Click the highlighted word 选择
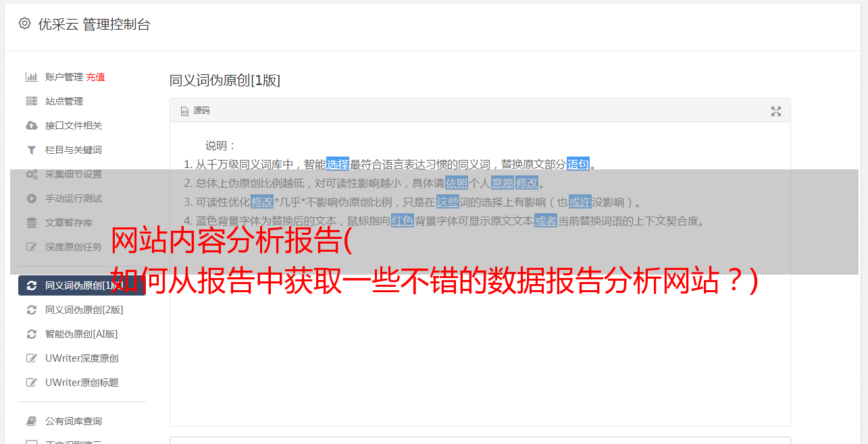This screenshot has height=444, width=868. tap(338, 164)
